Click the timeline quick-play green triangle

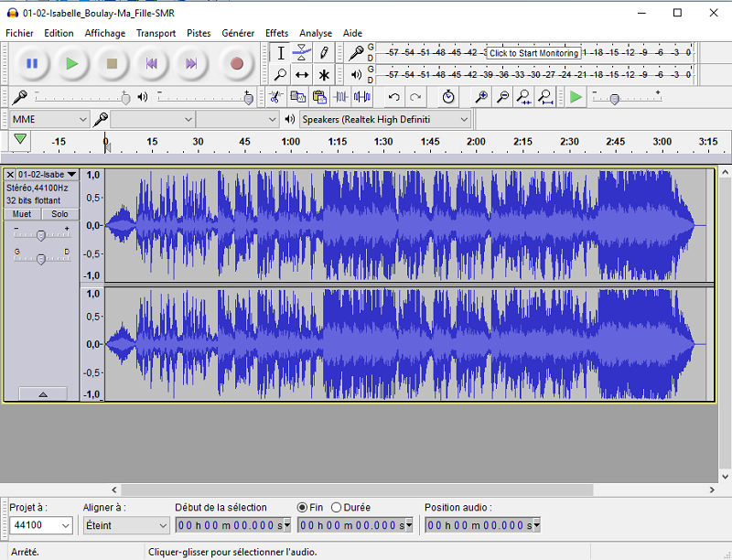point(19,139)
